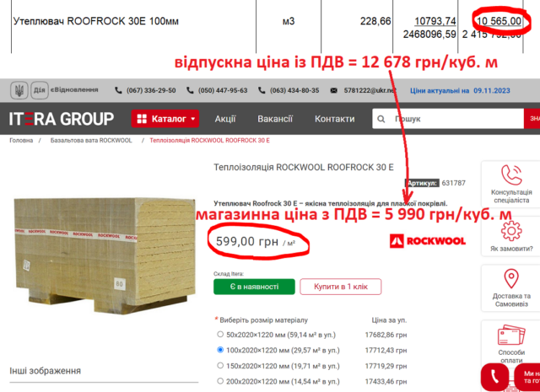
Task: Go to the Контакти page
Action: tap(334, 119)
